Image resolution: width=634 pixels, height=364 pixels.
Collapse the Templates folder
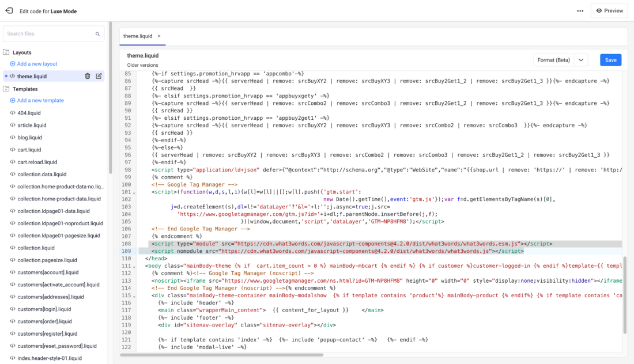(6, 89)
